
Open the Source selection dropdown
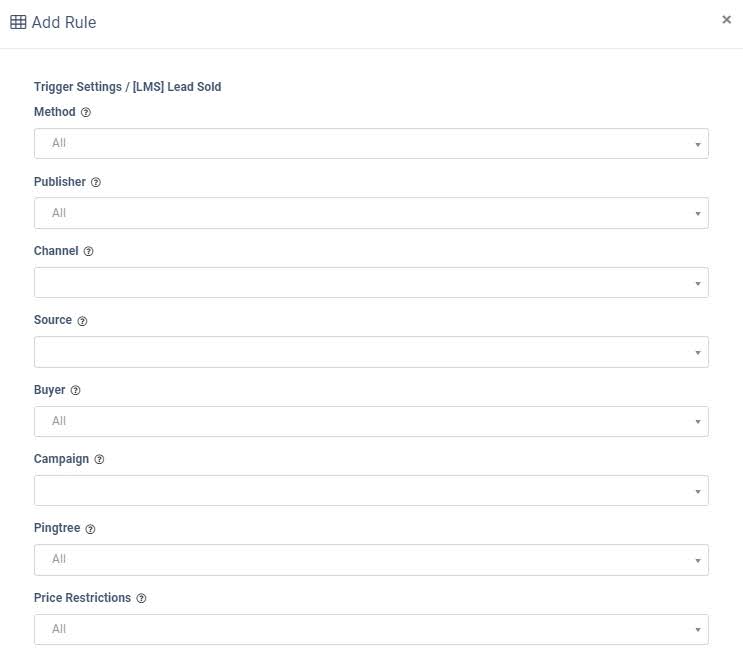[x=371, y=352]
